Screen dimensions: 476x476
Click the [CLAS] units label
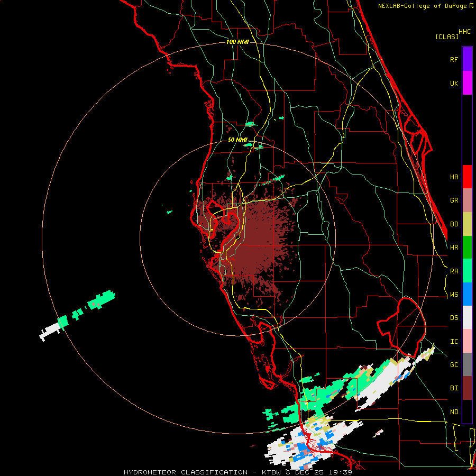pos(447,36)
